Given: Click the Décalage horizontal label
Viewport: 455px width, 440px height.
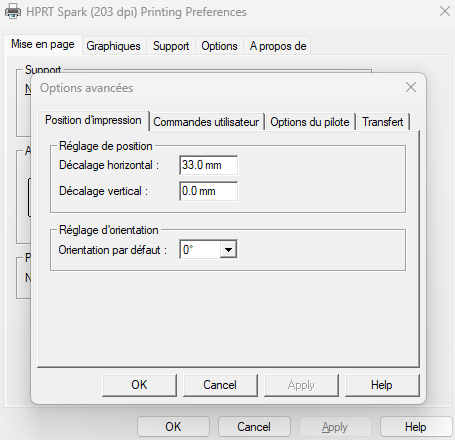Looking at the screenshot, I should click(109, 165).
